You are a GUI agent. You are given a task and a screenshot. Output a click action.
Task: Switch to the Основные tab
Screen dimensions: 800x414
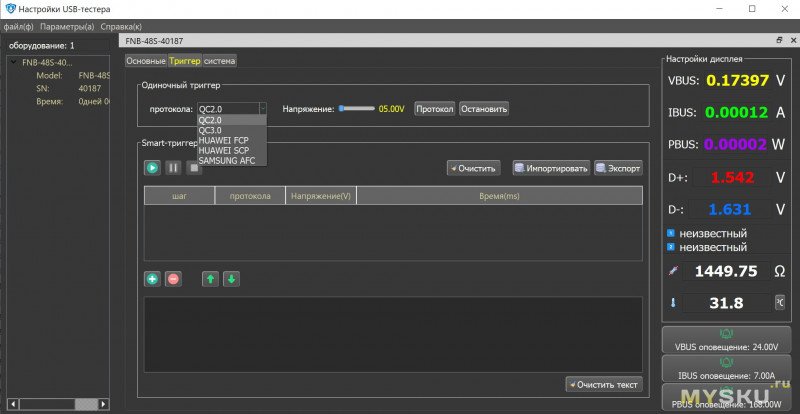point(146,60)
